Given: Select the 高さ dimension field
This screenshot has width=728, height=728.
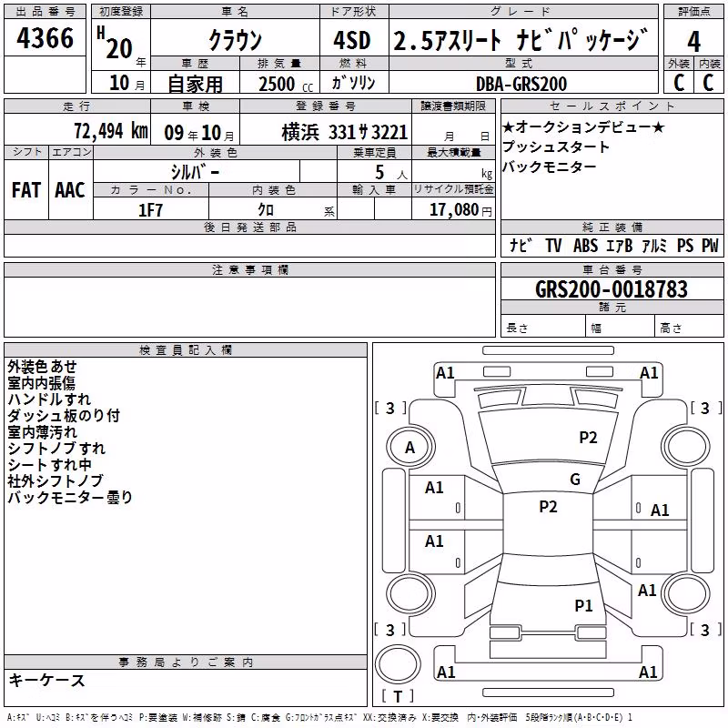Looking at the screenshot, I should pos(690,328).
